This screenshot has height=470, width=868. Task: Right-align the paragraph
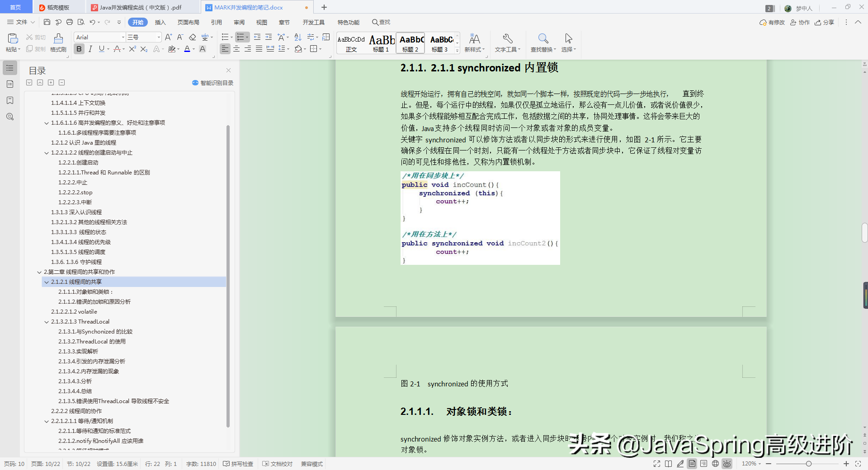pos(248,49)
